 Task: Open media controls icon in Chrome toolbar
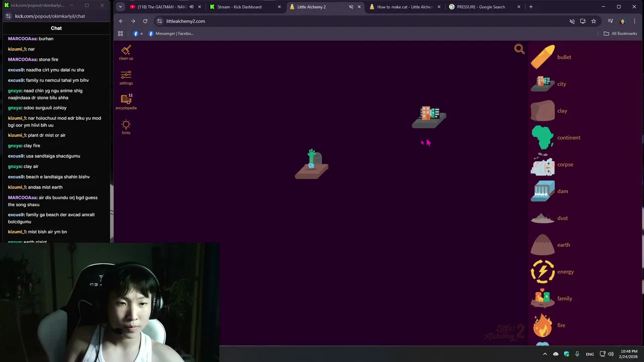click(x=610, y=21)
